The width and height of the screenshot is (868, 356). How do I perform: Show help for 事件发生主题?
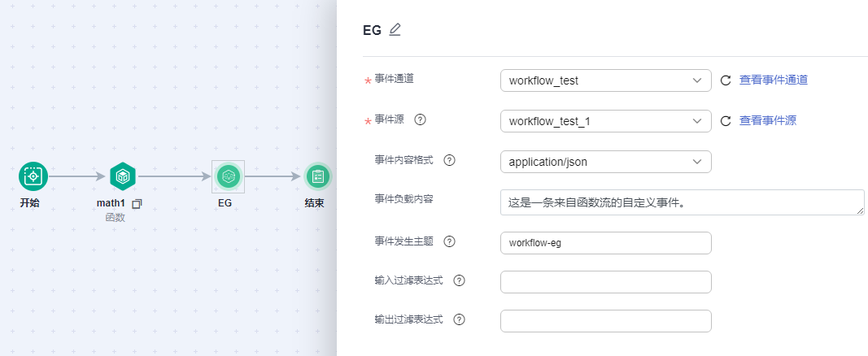coord(449,241)
